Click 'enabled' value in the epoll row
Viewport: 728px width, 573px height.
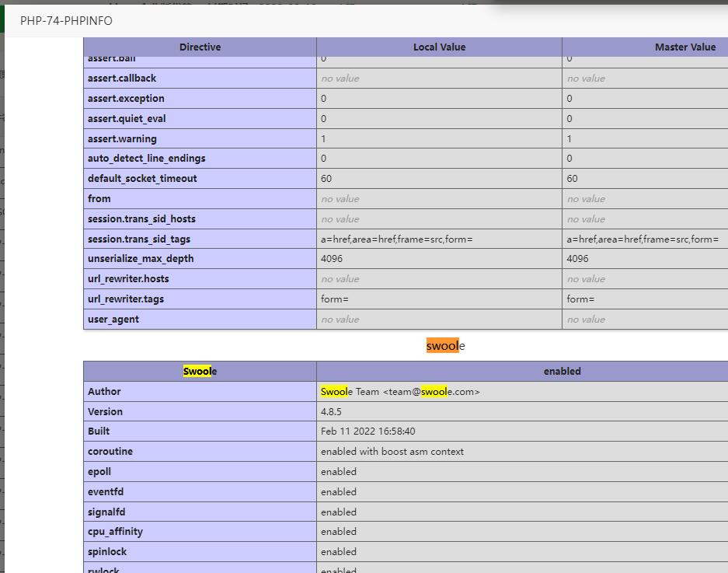339,472
